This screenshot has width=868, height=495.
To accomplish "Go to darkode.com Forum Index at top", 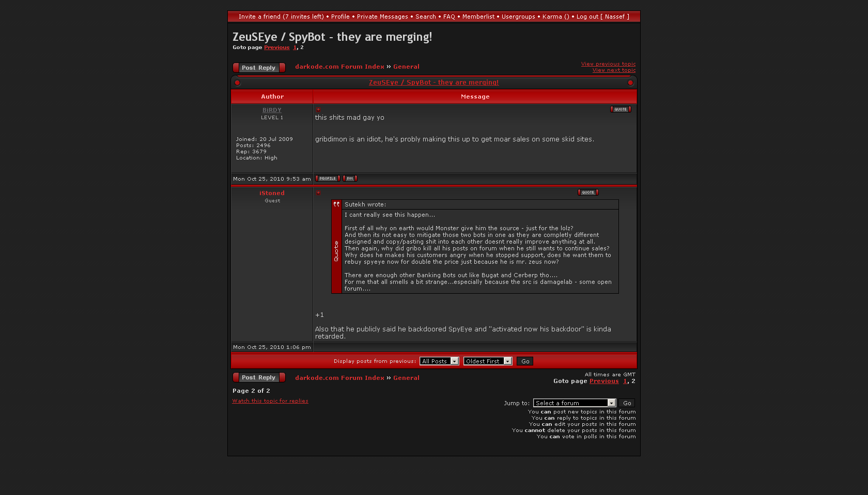I will click(339, 67).
